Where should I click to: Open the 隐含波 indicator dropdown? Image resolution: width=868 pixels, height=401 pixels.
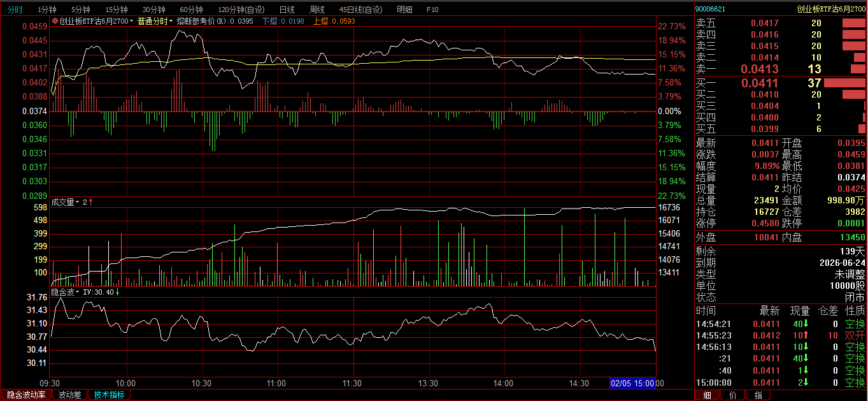point(78,292)
